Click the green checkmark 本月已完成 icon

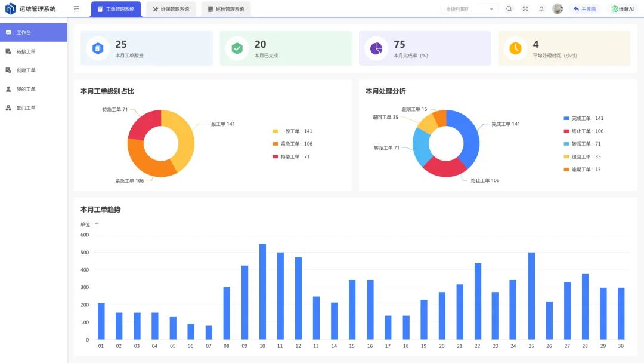pos(237,48)
